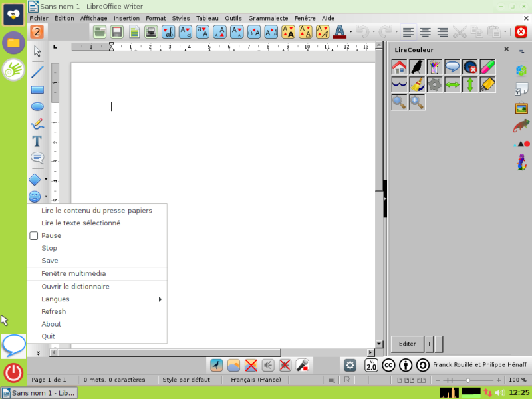
Task: Close the LireCouleur panel
Action: click(x=506, y=49)
